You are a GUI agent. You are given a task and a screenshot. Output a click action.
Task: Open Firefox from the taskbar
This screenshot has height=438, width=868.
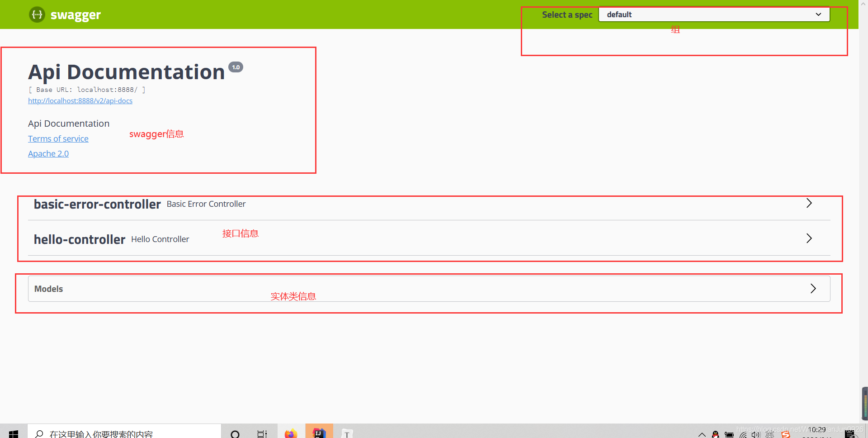click(291, 433)
